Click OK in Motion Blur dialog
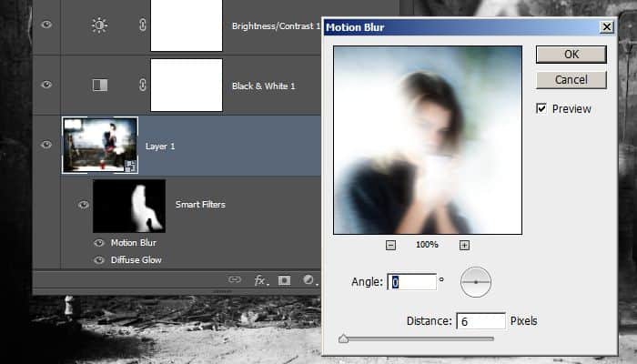637x364 pixels. 571,55
